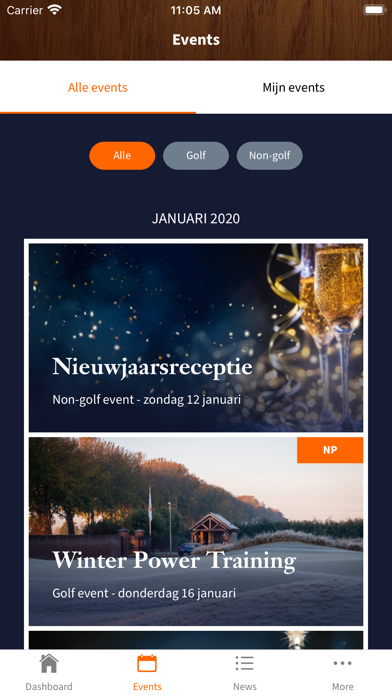Open the Dashboard home icon
The height and width of the screenshot is (696, 392).
[x=49, y=664]
